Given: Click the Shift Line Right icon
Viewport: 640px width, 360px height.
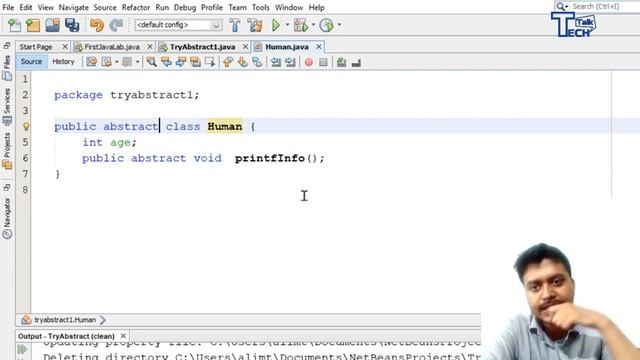Looking at the screenshot, I should [x=290, y=62].
